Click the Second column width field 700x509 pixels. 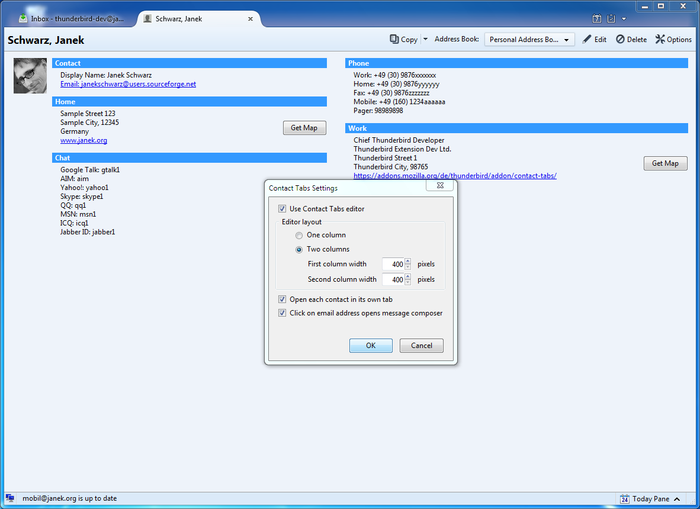[x=393, y=280]
